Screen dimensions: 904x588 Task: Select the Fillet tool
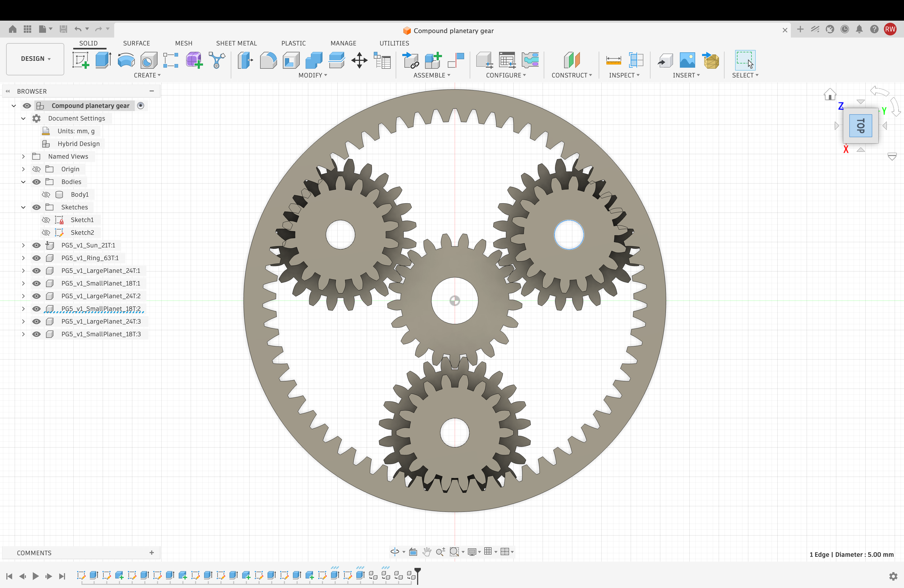pos(268,60)
